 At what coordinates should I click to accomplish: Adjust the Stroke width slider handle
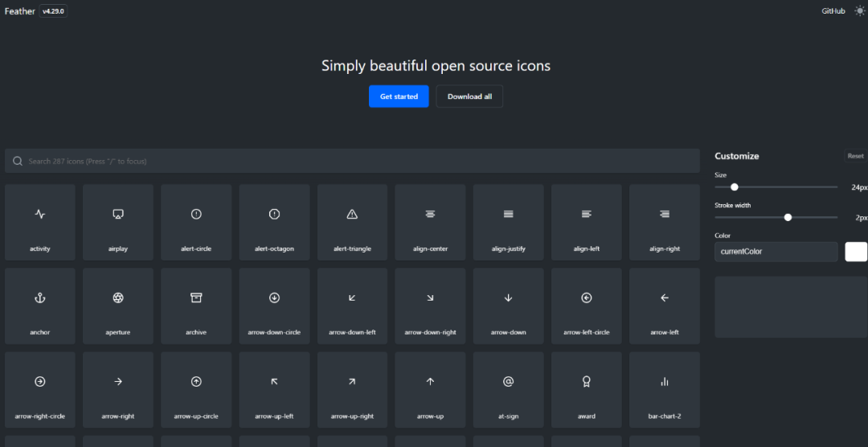tap(788, 217)
